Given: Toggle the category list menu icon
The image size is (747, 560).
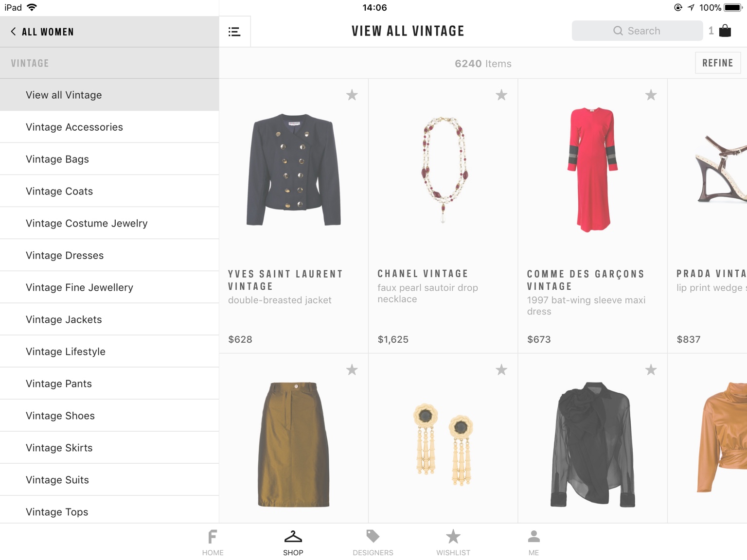Looking at the screenshot, I should pyautogui.click(x=234, y=32).
